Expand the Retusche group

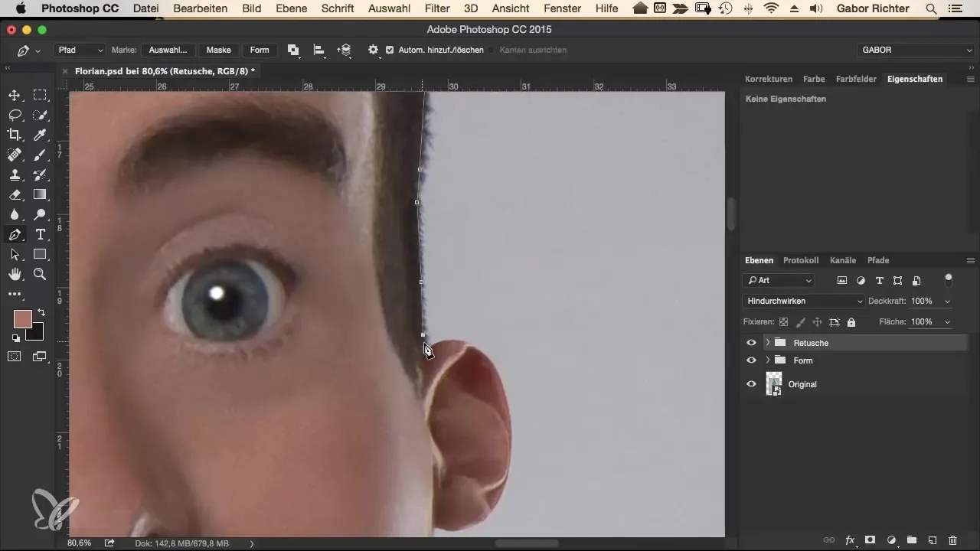pyautogui.click(x=767, y=343)
